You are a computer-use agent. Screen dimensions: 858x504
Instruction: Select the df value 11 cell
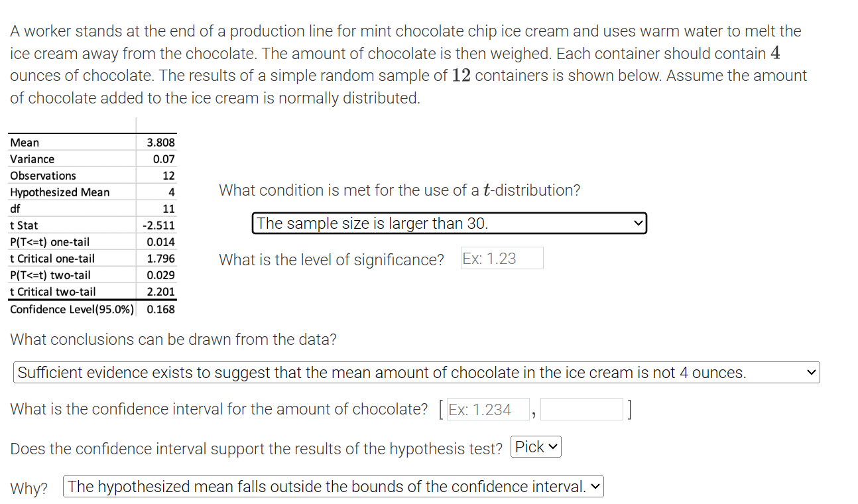click(168, 209)
